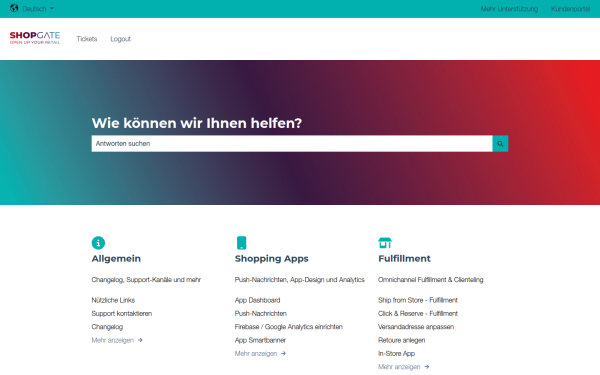The height and width of the screenshot is (375, 600).
Task: Open the Deutsch language dropdown
Action: point(38,8)
